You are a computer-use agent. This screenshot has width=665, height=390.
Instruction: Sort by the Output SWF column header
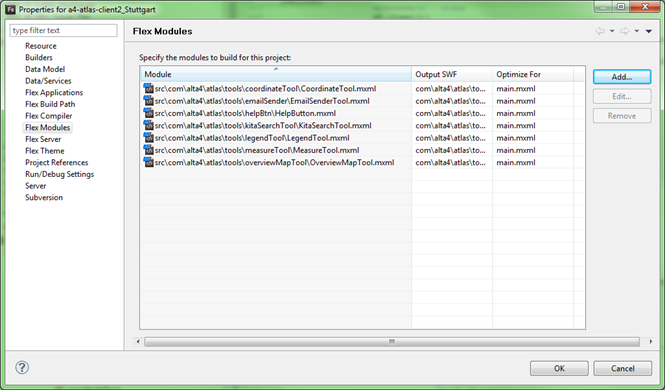pos(452,74)
